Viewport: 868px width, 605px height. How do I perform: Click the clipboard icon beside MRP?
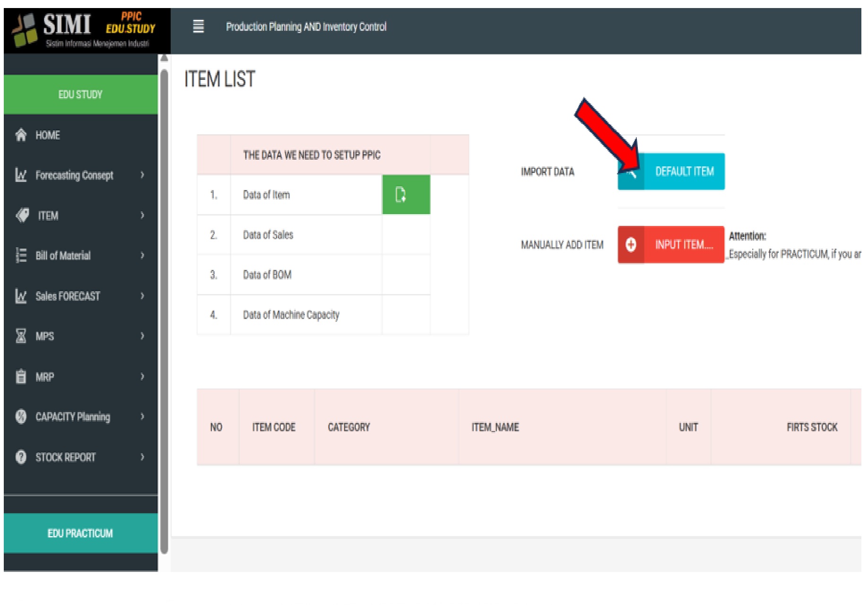tap(21, 377)
